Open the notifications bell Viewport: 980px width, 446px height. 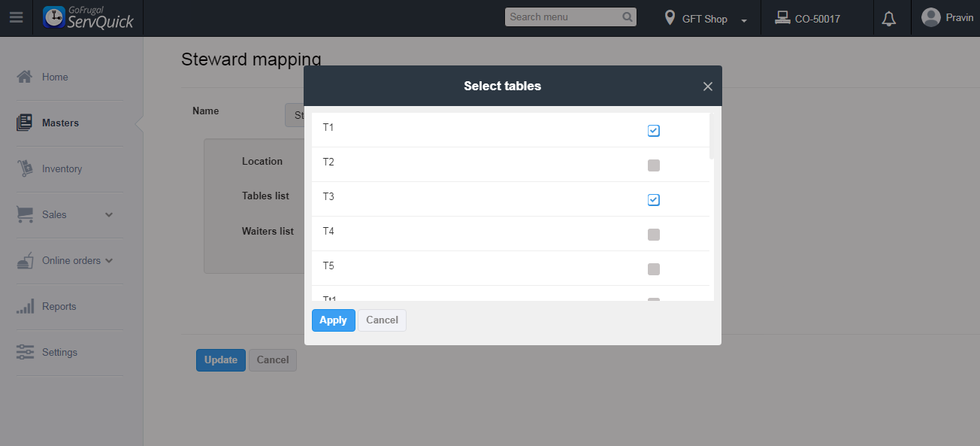click(889, 19)
